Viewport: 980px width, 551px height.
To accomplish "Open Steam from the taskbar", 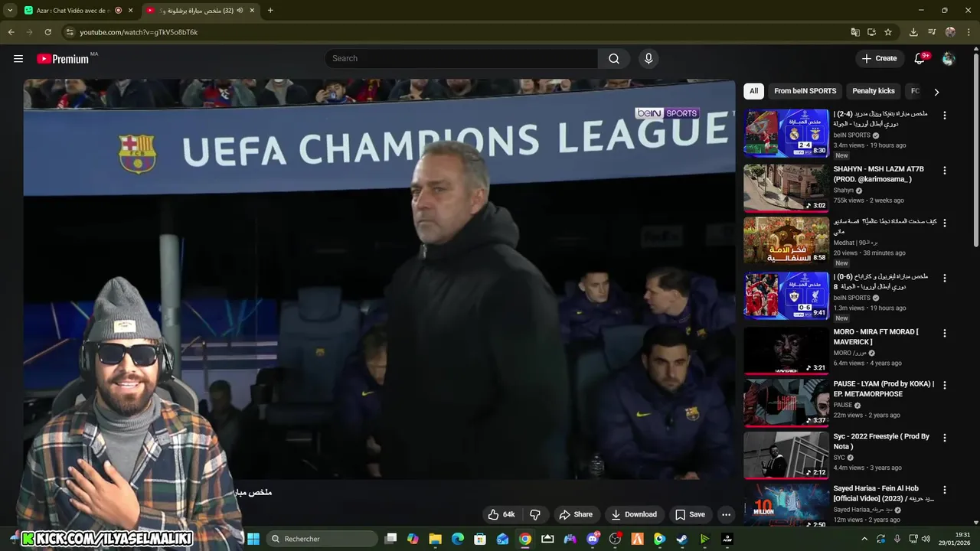I will tap(681, 539).
